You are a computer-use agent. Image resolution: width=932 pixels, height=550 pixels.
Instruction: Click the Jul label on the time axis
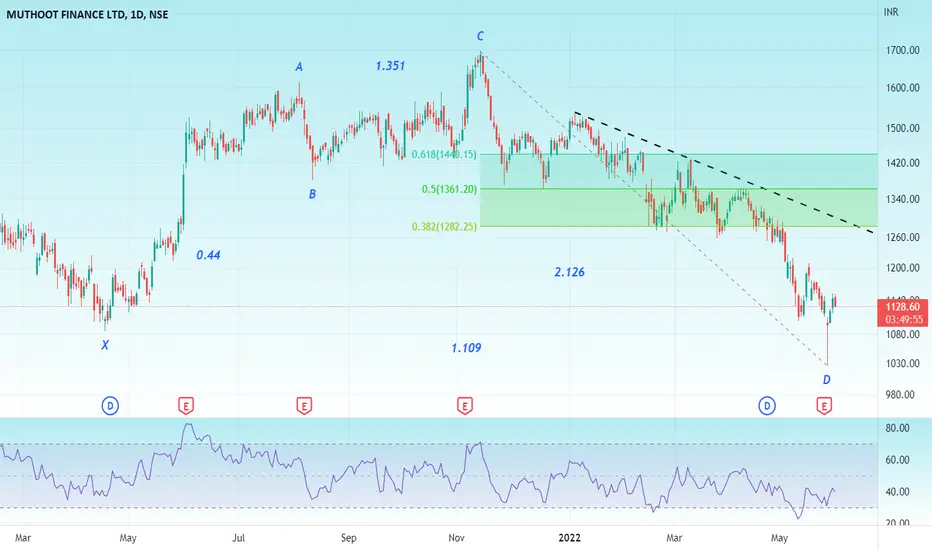pyautogui.click(x=238, y=538)
